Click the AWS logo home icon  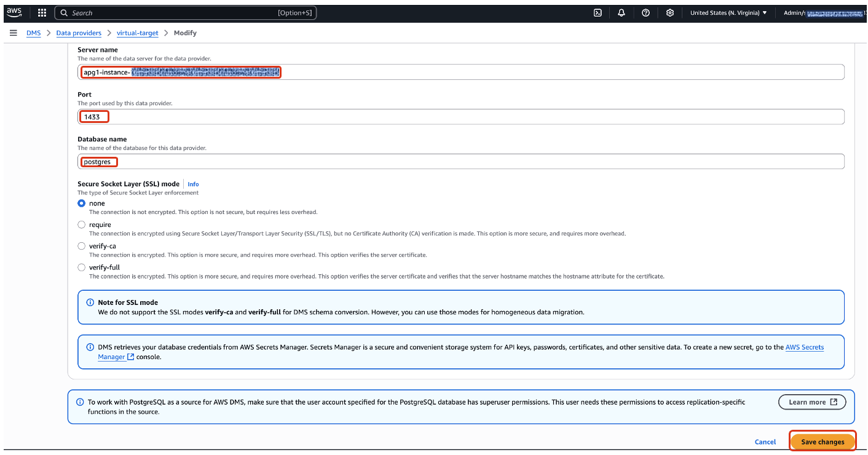pos(14,12)
